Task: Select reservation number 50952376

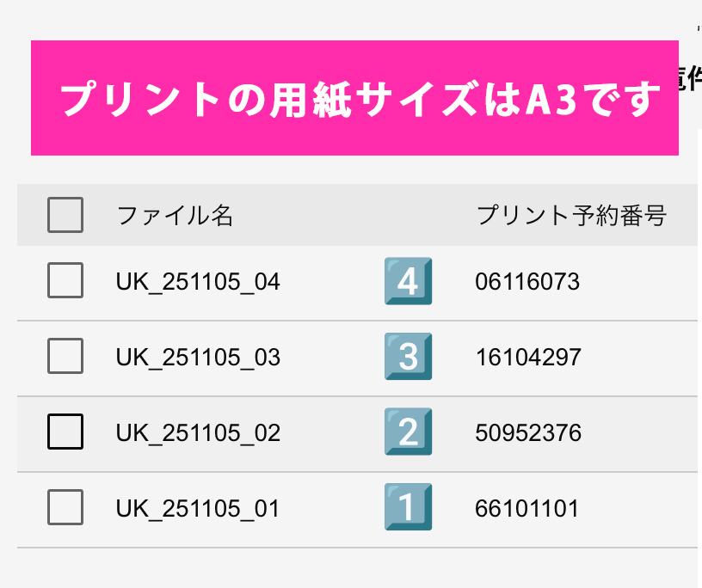Action: (x=528, y=432)
